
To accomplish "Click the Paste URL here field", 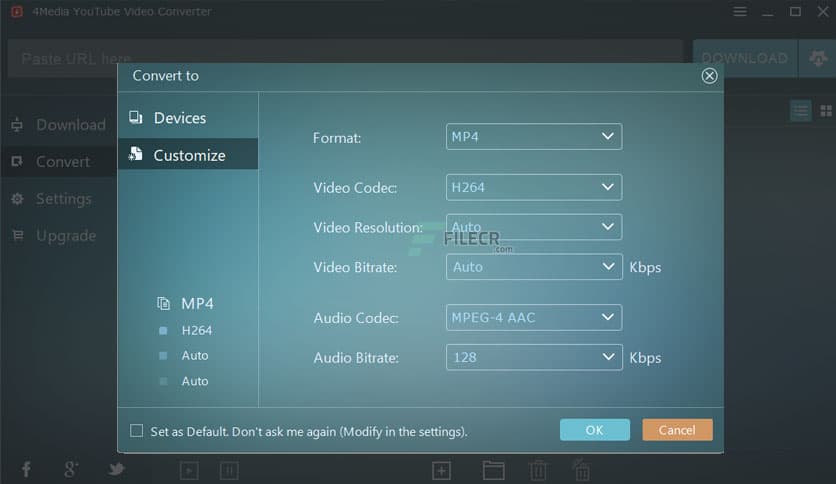I will [344, 58].
